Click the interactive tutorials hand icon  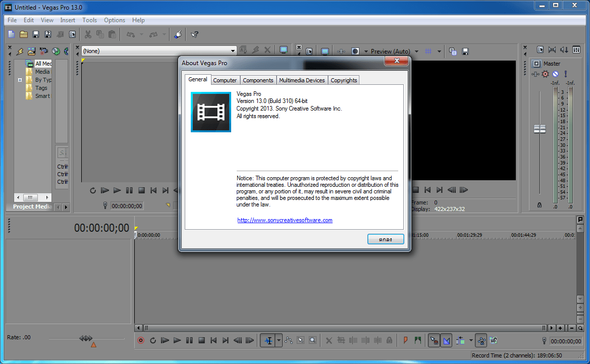click(178, 34)
